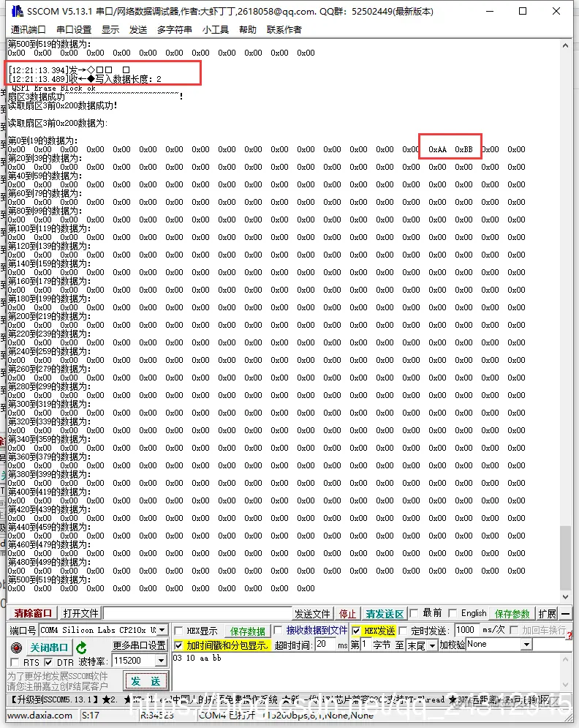579x728 pixels.
Task: Click the 发送文件 button
Action: pos(312,614)
